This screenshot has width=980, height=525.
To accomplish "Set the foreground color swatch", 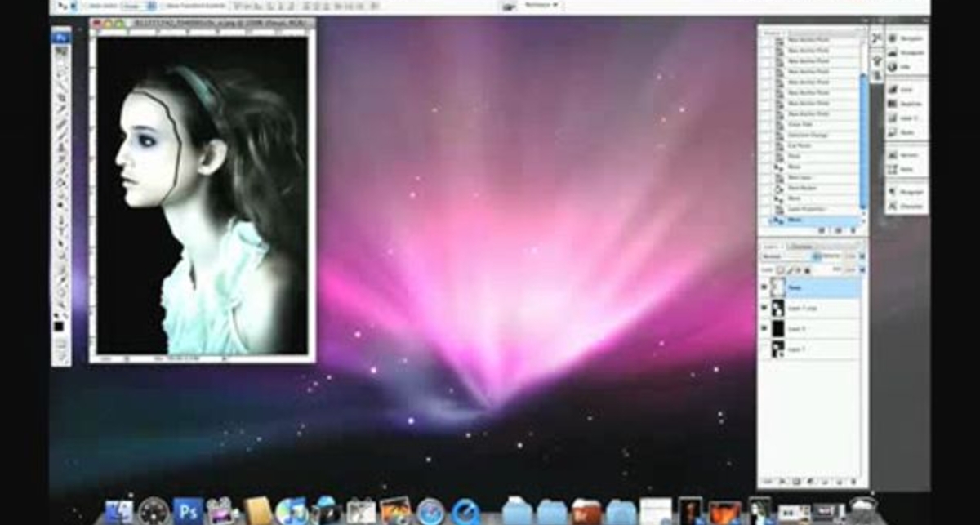I will (60, 326).
